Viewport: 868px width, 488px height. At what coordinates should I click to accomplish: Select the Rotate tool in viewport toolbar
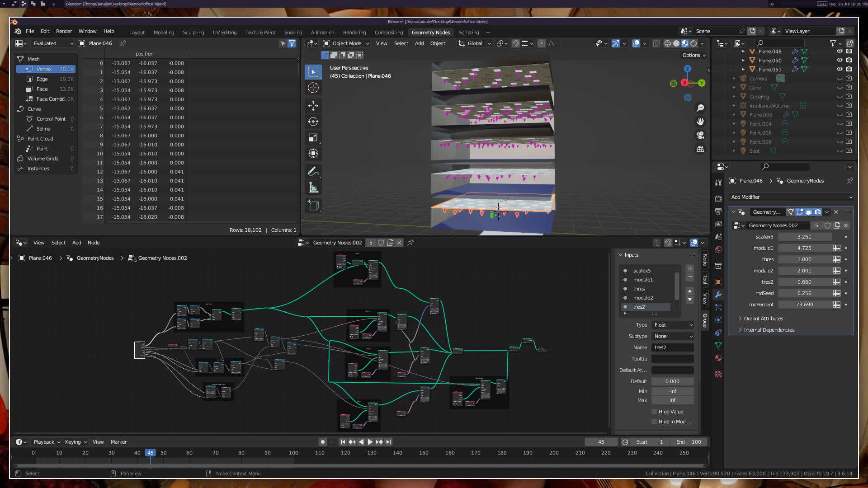point(313,122)
